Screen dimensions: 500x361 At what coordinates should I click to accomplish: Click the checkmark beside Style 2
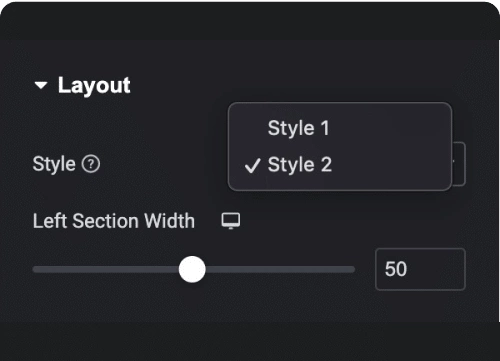[252, 166]
